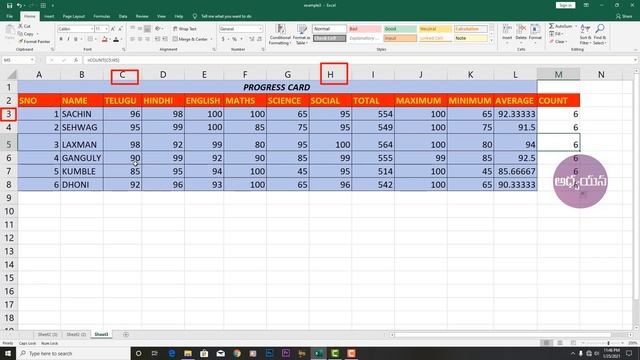Click Increase Decimal icon
The height and width of the screenshot is (360, 640).
pyautogui.click(x=251, y=39)
